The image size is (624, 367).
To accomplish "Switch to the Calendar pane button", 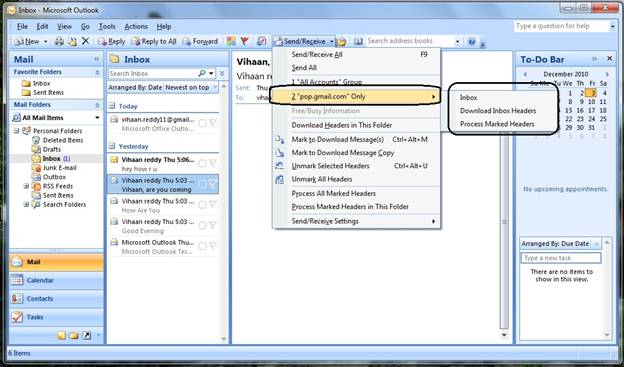I will click(56, 280).
